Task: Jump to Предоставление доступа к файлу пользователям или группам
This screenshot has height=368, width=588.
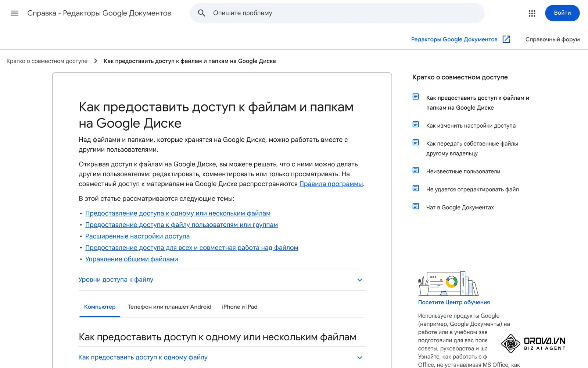Action: point(182,225)
